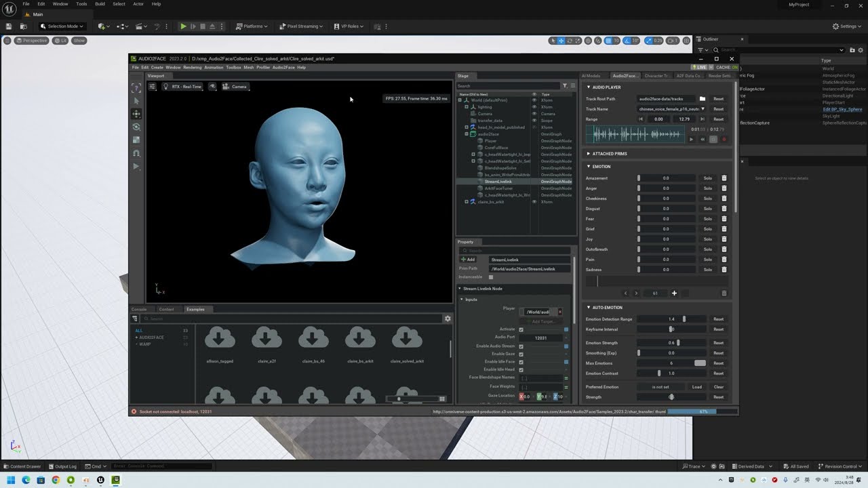Download the allison_tagged example
The width and height of the screenshot is (868, 488).
pos(220,338)
